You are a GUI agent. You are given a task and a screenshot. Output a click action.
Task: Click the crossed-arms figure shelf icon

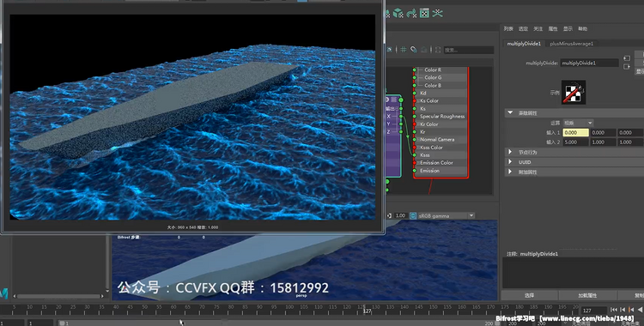pyautogui.click(x=437, y=13)
